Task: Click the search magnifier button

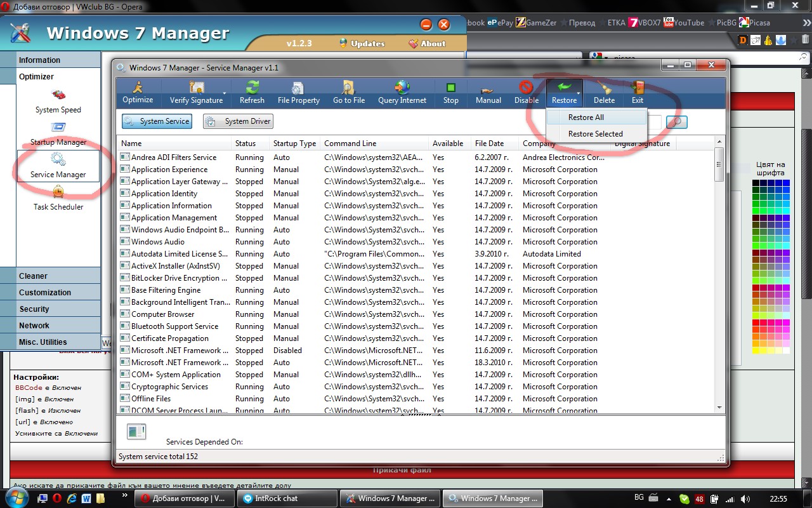Action: [x=677, y=121]
